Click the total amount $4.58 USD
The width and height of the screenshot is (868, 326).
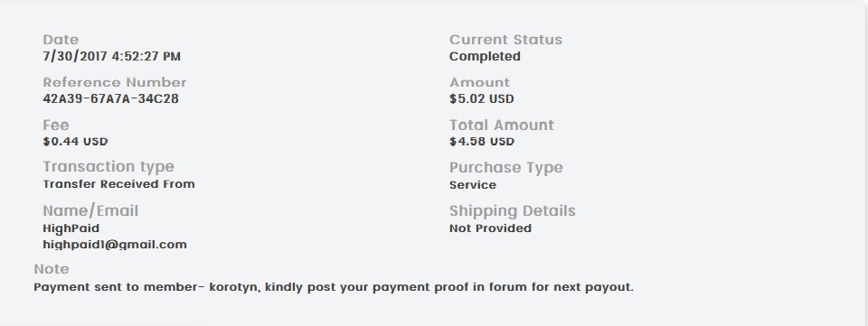coord(482,142)
